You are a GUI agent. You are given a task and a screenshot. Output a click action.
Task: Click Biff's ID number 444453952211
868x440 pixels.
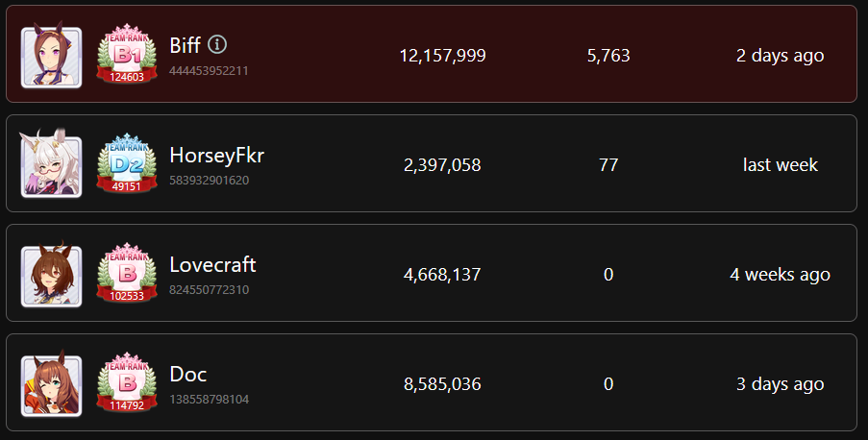[209, 70]
